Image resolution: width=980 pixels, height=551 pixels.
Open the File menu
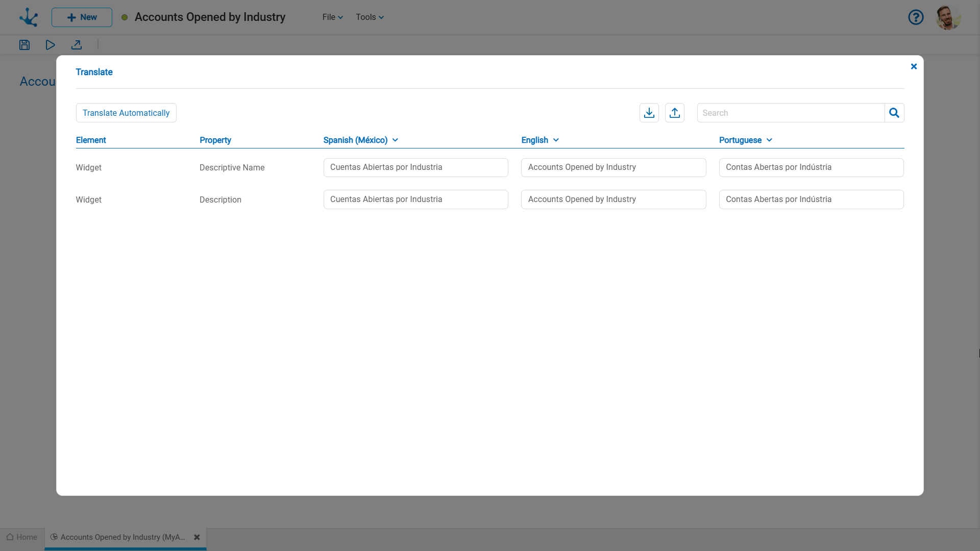(x=332, y=17)
